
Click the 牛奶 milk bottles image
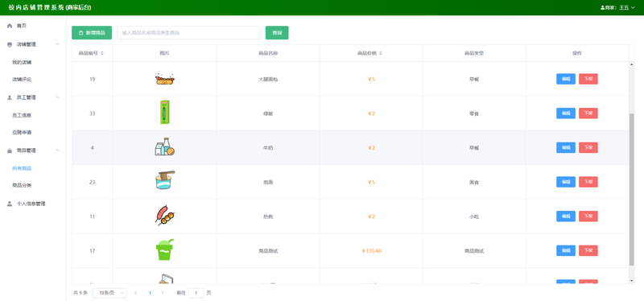point(165,147)
